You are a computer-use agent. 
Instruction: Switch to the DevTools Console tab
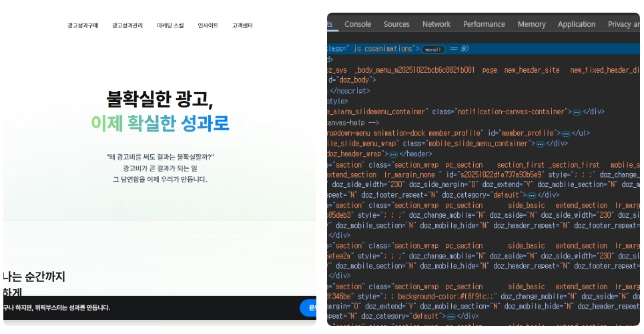pyautogui.click(x=358, y=24)
